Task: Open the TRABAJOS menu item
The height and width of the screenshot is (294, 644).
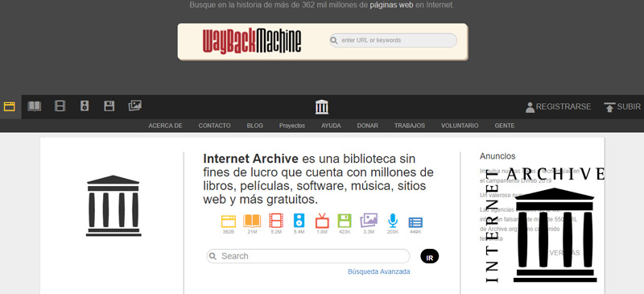Action: [x=410, y=126]
